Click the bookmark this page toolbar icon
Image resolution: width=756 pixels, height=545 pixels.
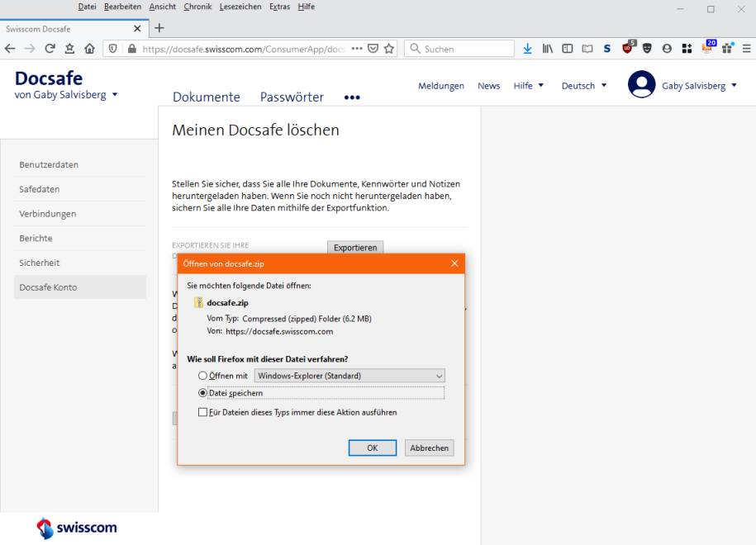tap(69, 49)
